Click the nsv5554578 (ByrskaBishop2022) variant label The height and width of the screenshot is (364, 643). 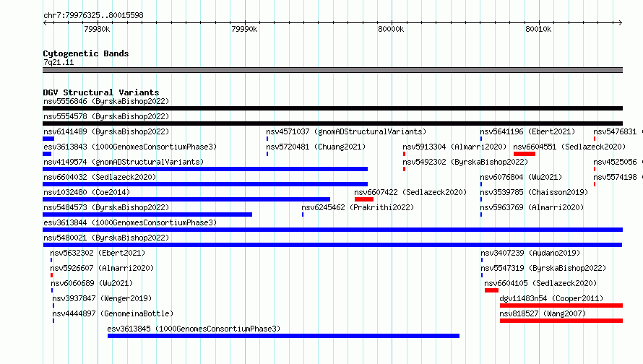106,116
